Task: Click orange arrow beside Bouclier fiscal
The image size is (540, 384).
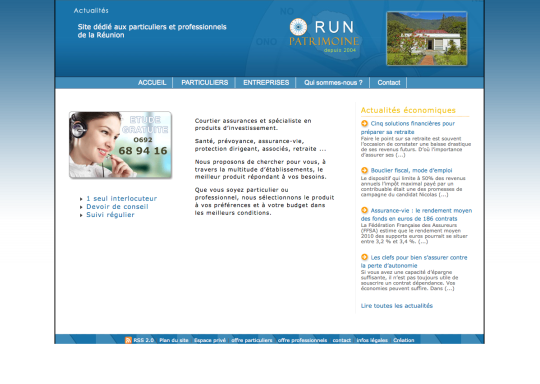Action: tap(364, 170)
